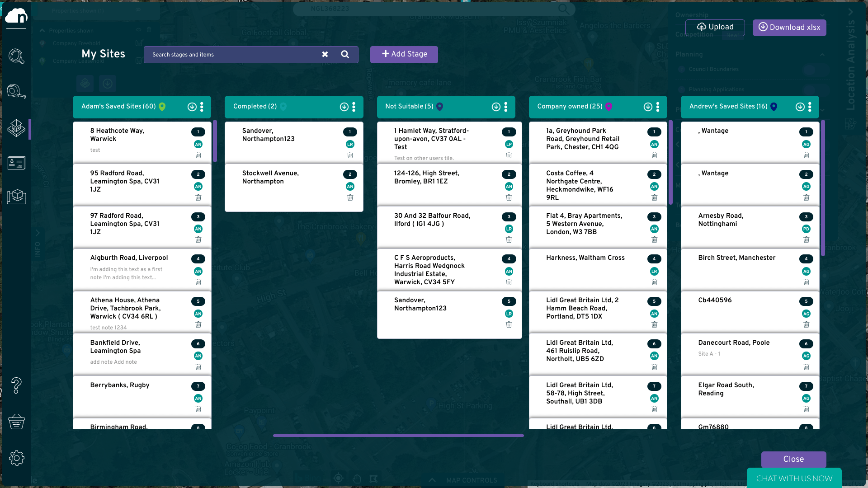Screen dimensions: 868x488
Task: Open Andrew's Saved Sites three-dot menu
Action: click(x=810, y=107)
